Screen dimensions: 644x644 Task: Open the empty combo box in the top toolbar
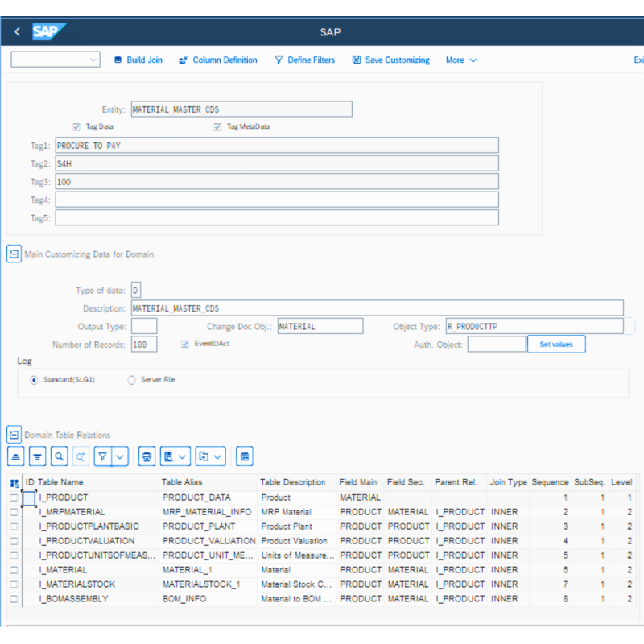coord(55,60)
